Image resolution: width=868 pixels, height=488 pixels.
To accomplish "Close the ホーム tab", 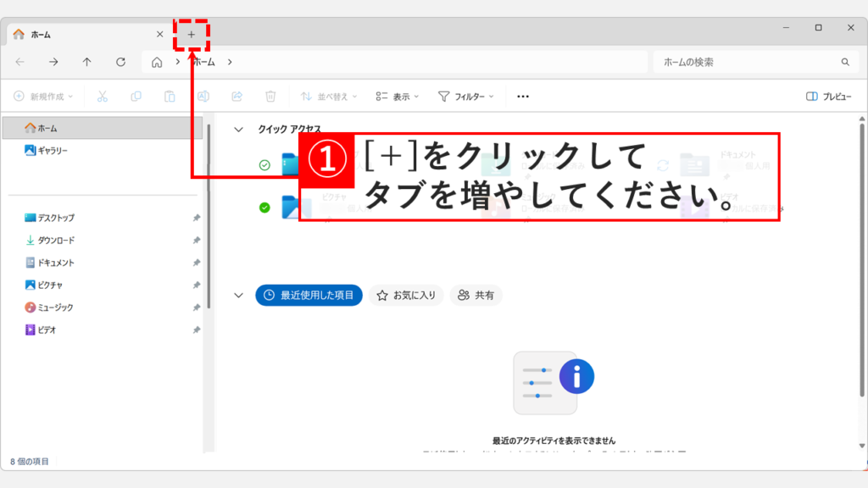I will pos(159,34).
